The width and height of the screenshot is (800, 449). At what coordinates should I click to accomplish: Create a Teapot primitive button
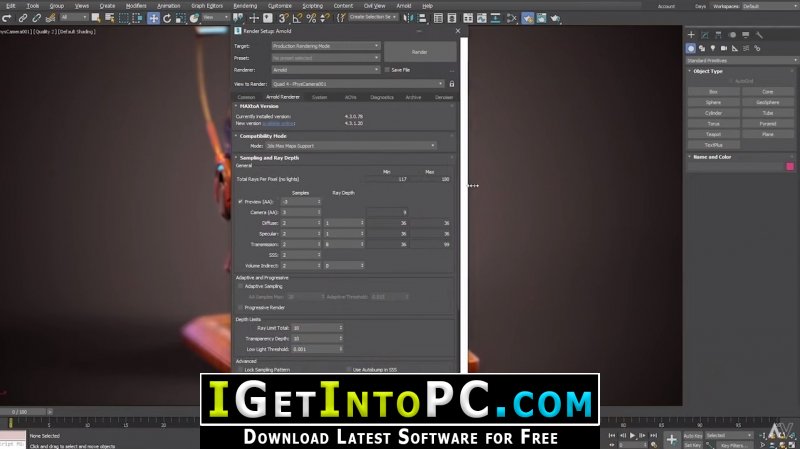click(713, 134)
